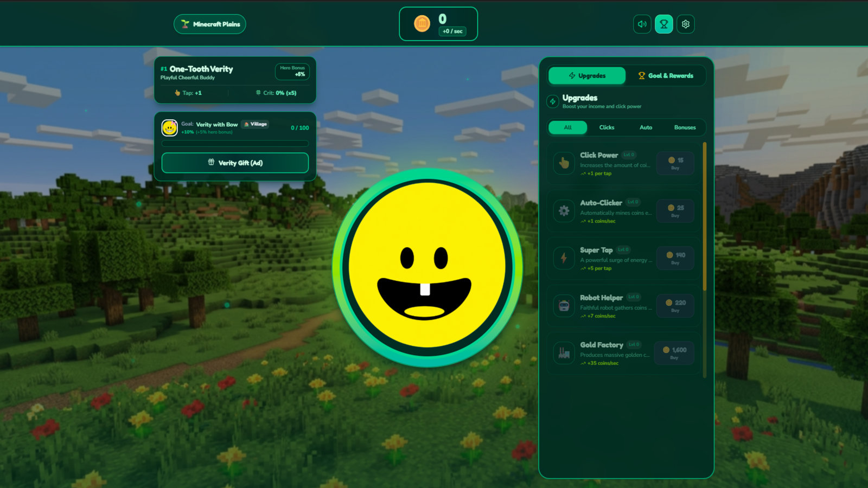
Task: Click the Auto-Clicker gear icon
Action: point(564,211)
